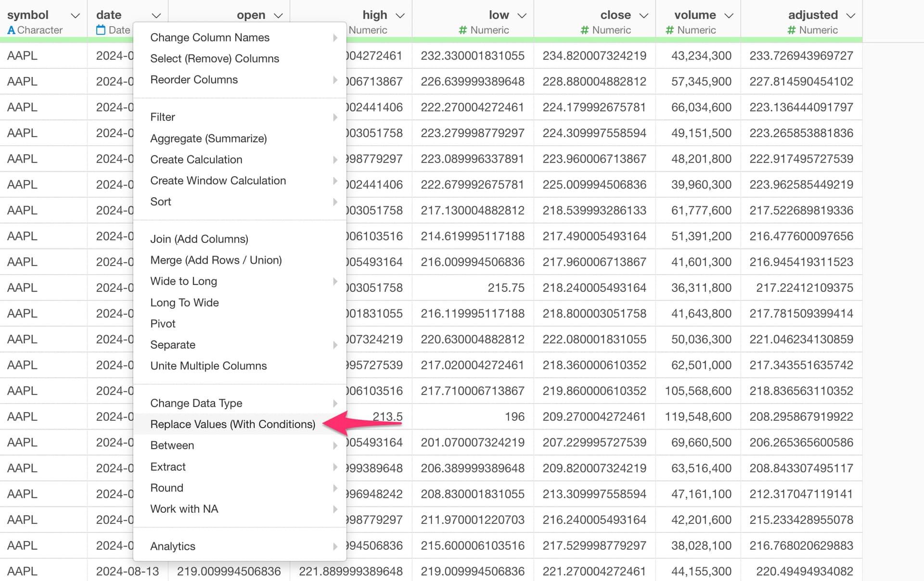Choose Join (Add Columns)

point(240,239)
